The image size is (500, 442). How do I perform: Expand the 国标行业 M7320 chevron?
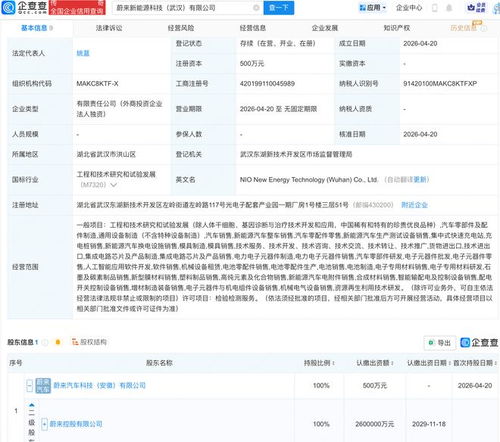[114, 185]
